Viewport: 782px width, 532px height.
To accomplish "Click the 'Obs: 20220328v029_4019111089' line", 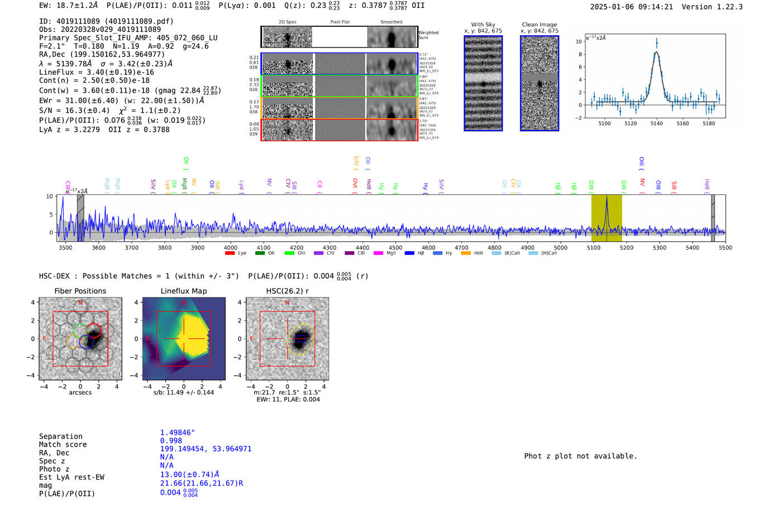I will (100, 30).
